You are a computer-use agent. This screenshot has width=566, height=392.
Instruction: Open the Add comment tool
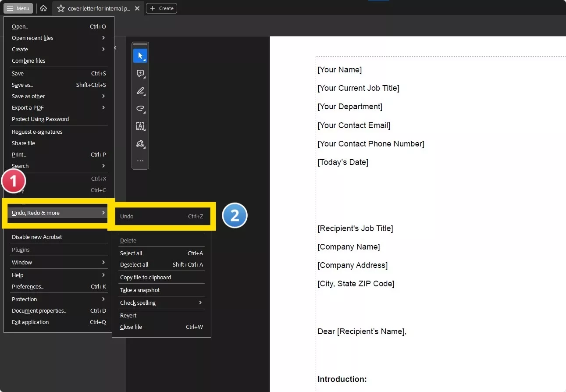click(x=140, y=73)
